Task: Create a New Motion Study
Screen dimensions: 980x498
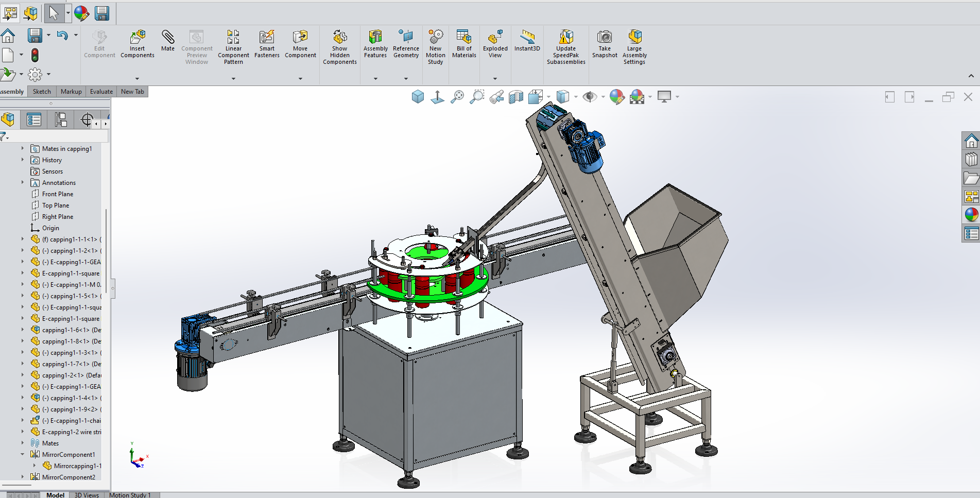Action: [x=436, y=47]
